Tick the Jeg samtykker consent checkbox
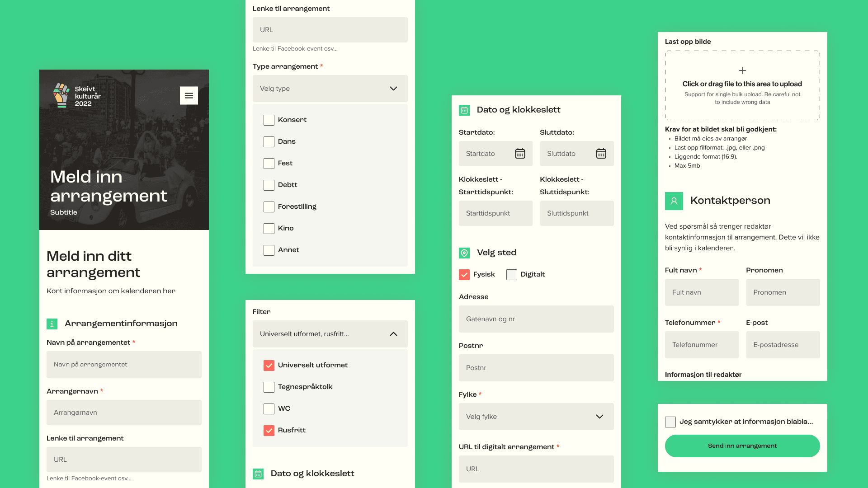This screenshot has width=868, height=488. click(670, 422)
